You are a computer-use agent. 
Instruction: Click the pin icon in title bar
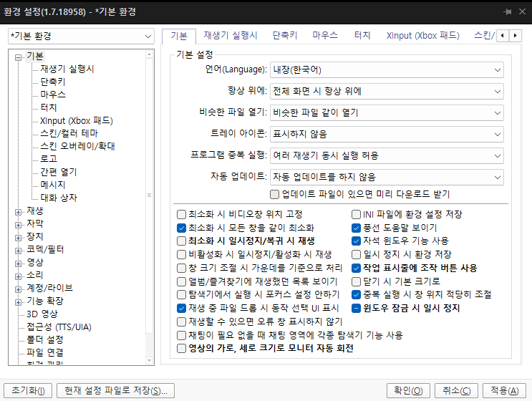[508, 12]
